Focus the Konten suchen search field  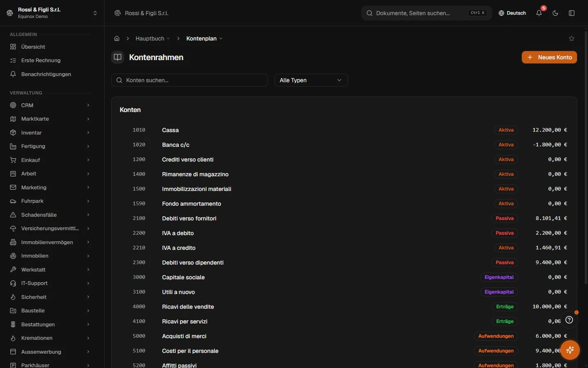[x=189, y=80]
